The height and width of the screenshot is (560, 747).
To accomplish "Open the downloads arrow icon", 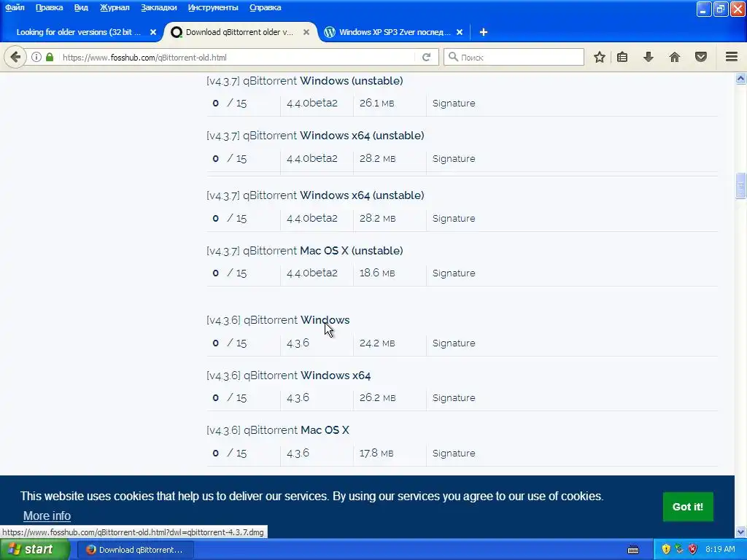I will click(x=649, y=57).
